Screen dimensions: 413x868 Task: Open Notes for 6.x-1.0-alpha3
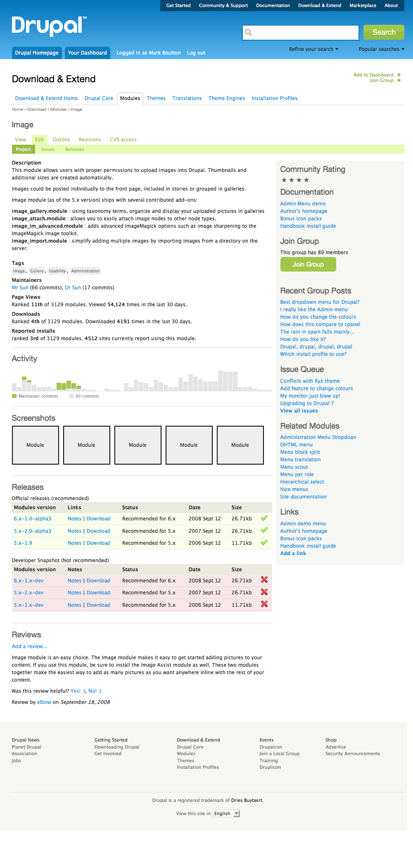click(74, 519)
